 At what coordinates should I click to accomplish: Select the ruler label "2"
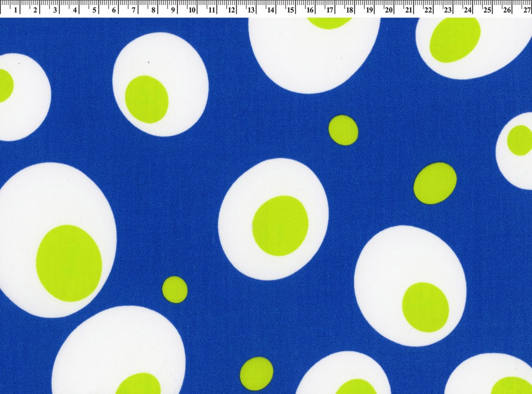tap(35, 10)
